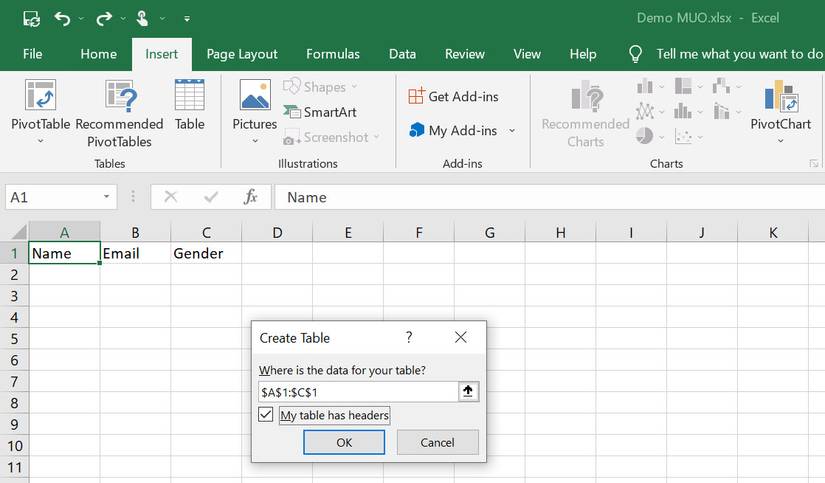825x483 pixels.
Task: Click the Create Table help question mark
Action: 409,337
